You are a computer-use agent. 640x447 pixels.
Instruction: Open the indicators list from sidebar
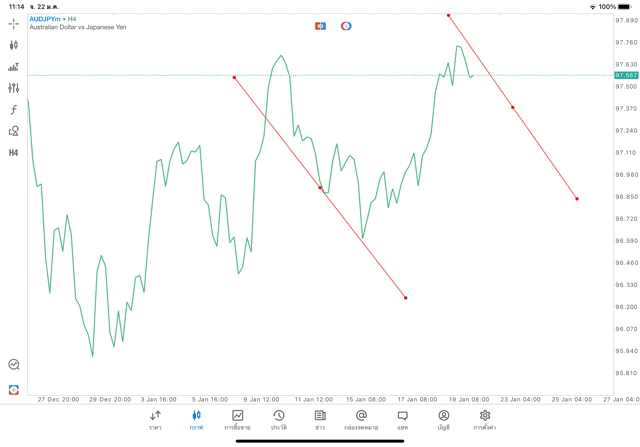click(x=14, y=67)
